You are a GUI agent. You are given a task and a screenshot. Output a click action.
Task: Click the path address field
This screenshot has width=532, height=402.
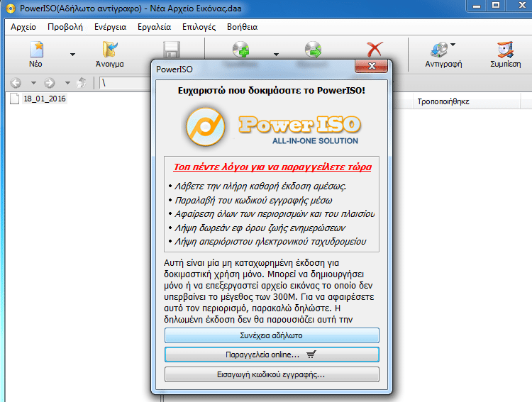pos(125,83)
